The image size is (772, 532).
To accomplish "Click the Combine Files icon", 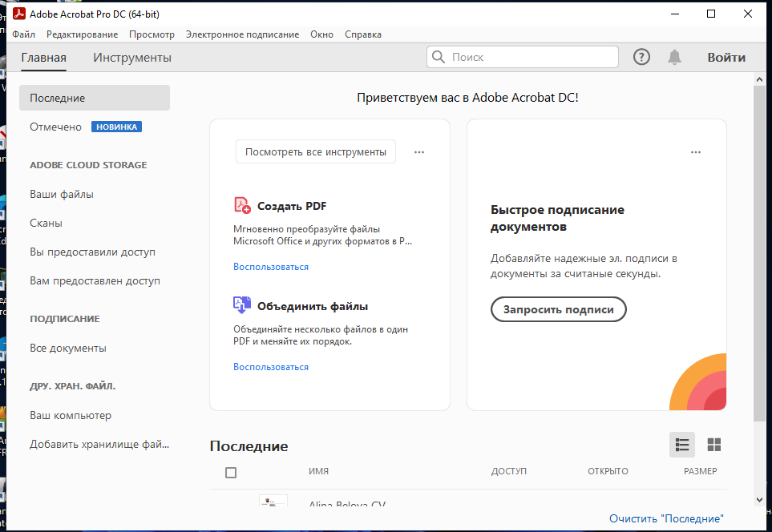I will pos(242,305).
